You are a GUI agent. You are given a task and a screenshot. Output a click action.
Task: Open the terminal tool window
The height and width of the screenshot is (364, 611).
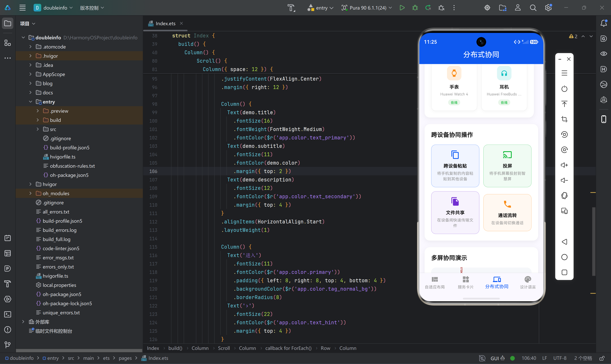[x=8, y=314]
